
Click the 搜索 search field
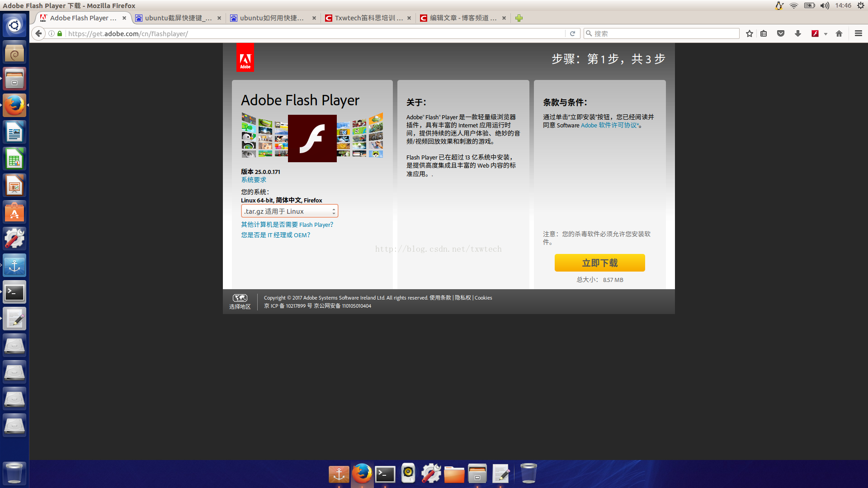(x=662, y=33)
